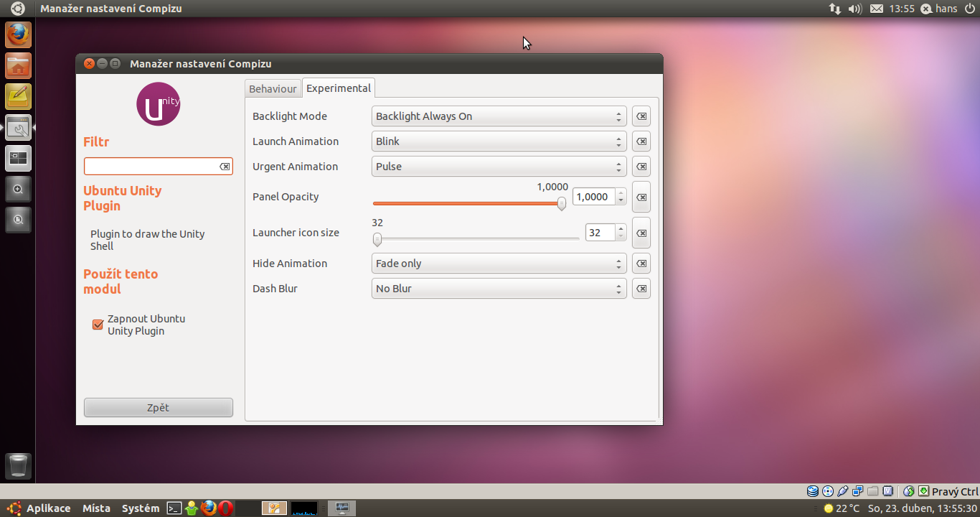Open the power session indicator
980x517 pixels.
point(970,9)
